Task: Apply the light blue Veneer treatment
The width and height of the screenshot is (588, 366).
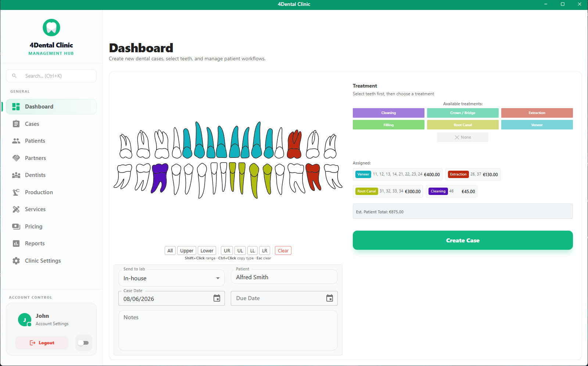Action: 537,125
